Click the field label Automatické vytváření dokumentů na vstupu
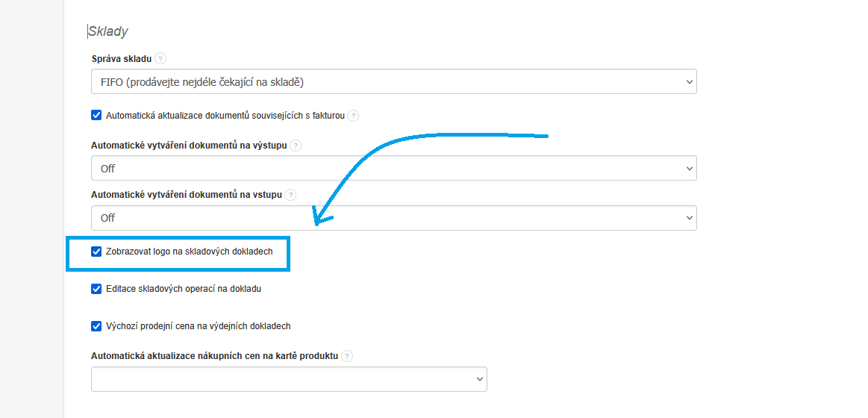The image size is (868, 418). (187, 194)
